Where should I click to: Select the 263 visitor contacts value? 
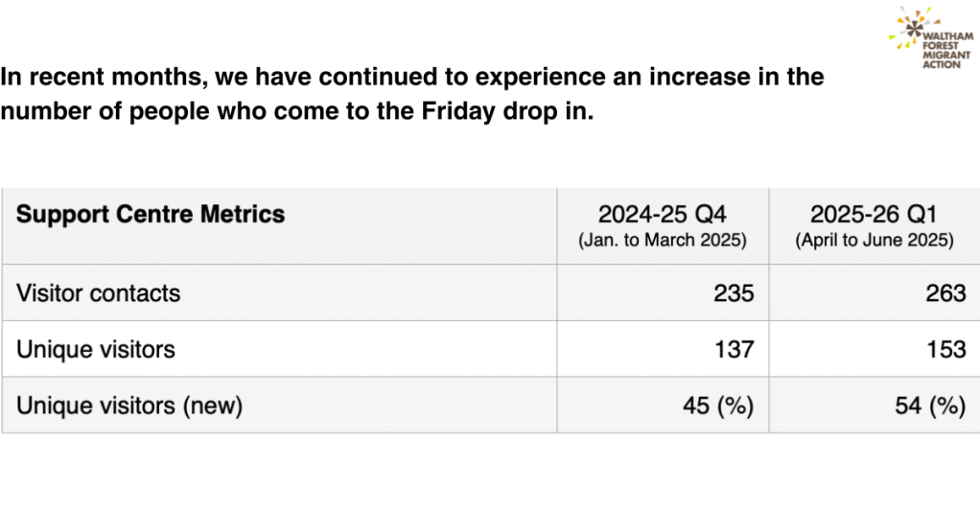tap(945, 292)
